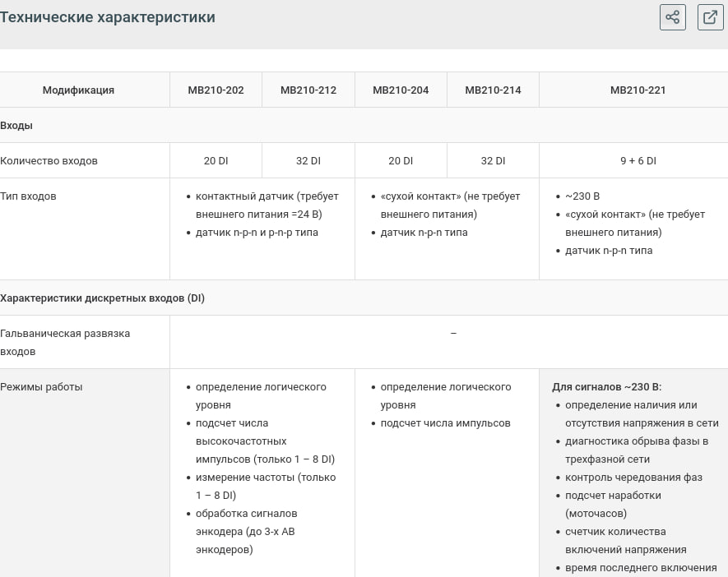Viewport: 728px width, 577px height.
Task: Click Для сигналов ~230 В bold text
Action: coord(607,387)
